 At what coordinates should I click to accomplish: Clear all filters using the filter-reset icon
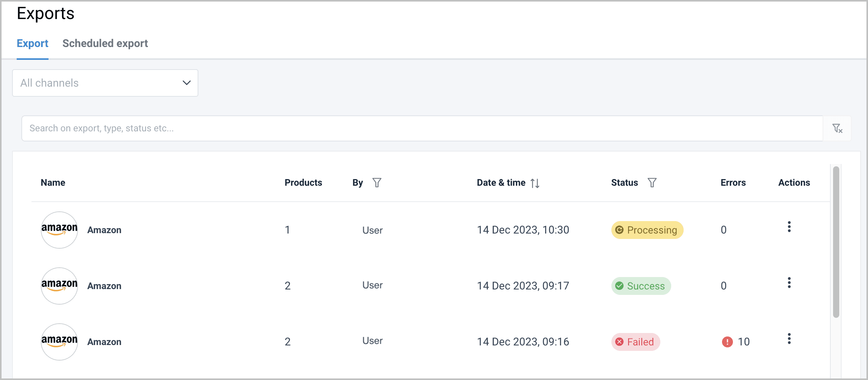(837, 128)
